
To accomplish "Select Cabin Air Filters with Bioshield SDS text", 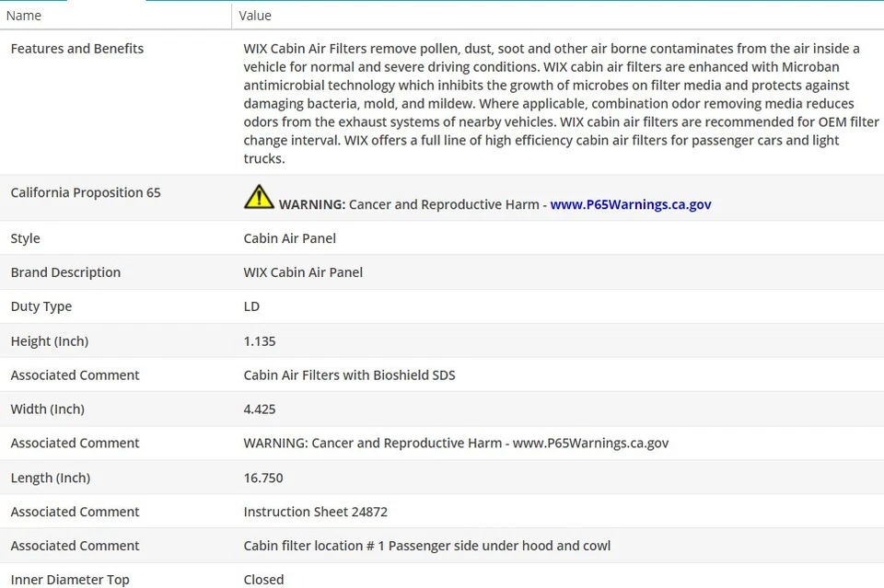I will click(349, 375).
